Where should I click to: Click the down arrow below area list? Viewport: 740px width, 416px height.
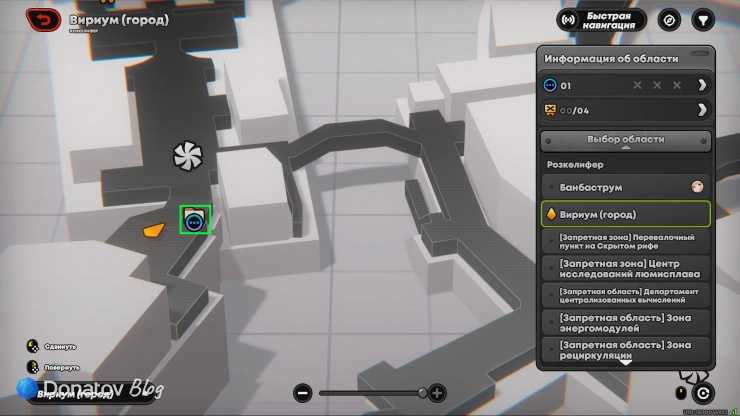(626, 363)
